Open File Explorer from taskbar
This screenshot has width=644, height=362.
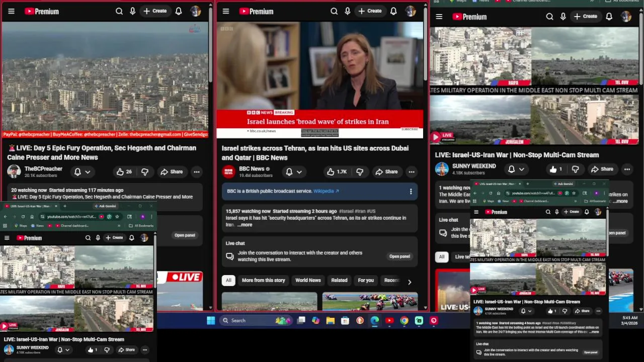331,320
